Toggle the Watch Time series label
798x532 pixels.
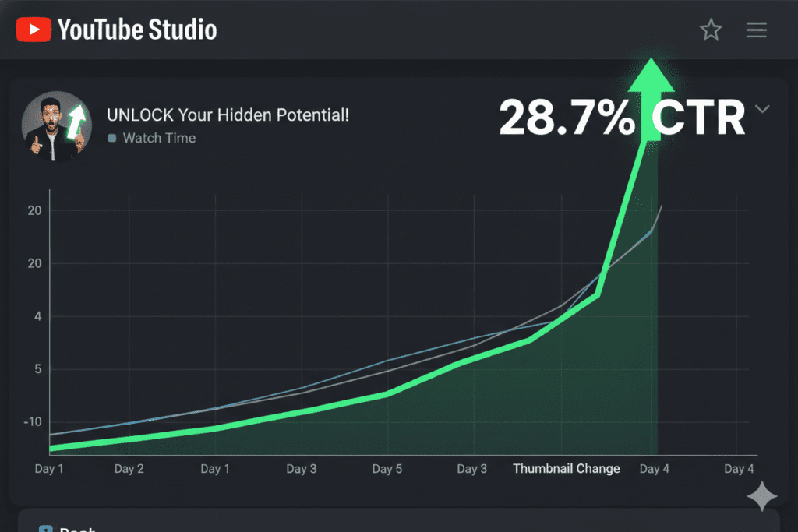[x=159, y=139]
